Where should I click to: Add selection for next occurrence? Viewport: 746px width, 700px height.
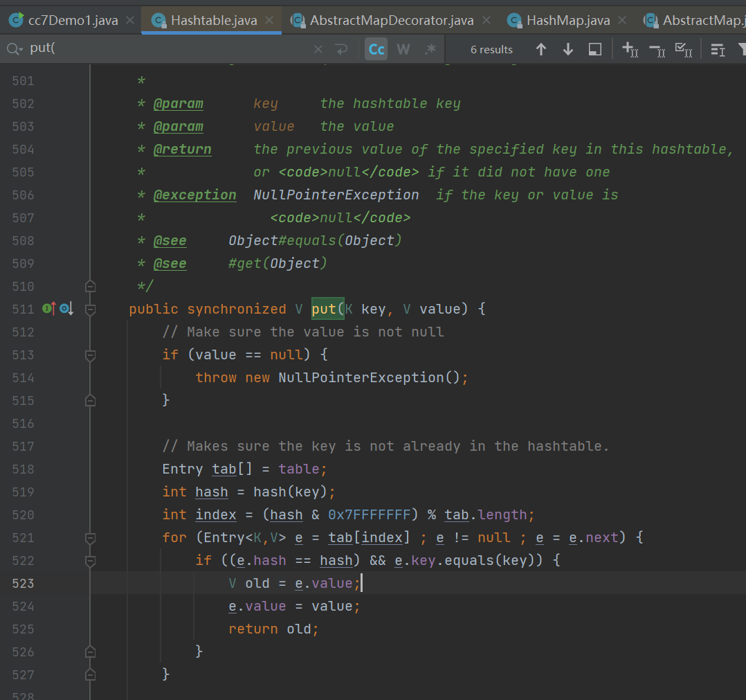click(x=630, y=49)
